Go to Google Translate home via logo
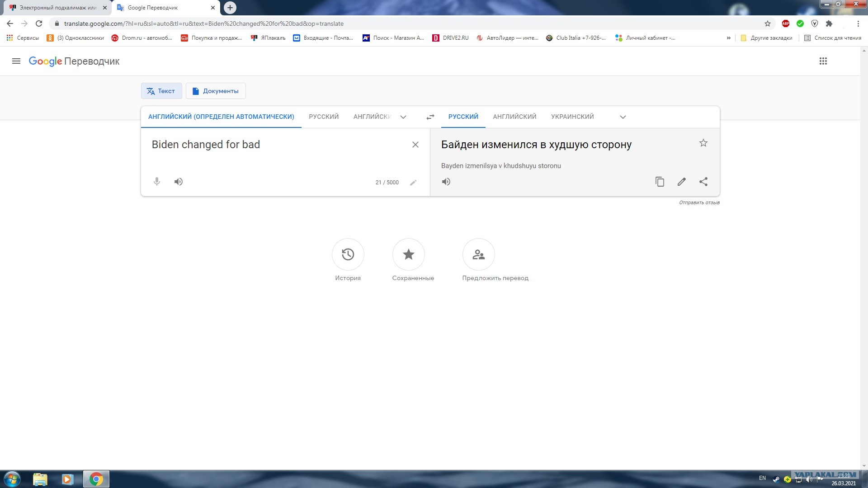This screenshot has height=488, width=868. pyautogui.click(x=74, y=61)
